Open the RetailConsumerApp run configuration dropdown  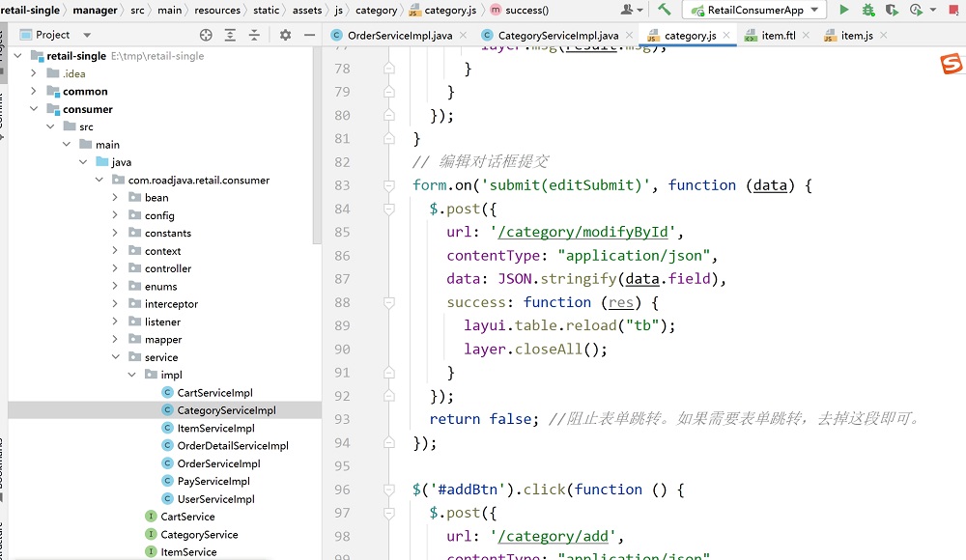[x=754, y=11]
